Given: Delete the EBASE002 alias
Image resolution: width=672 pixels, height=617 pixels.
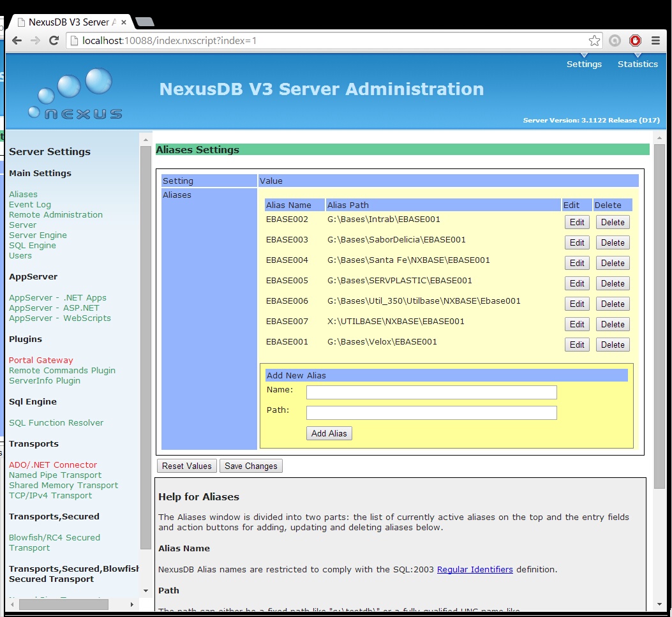Looking at the screenshot, I should tap(613, 223).
